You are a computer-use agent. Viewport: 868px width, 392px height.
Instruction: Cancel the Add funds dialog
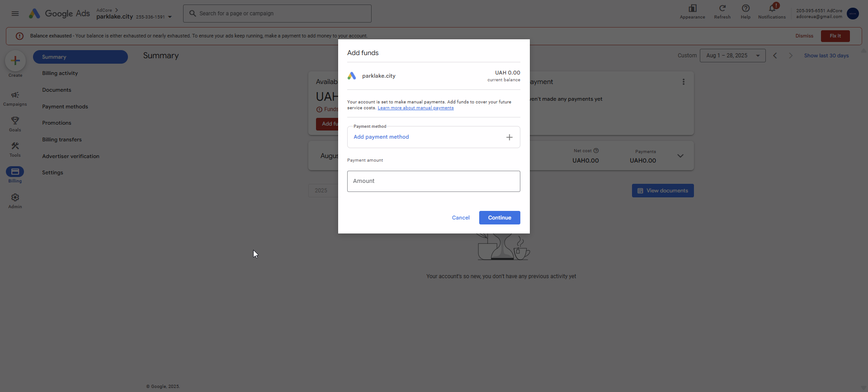(461, 218)
